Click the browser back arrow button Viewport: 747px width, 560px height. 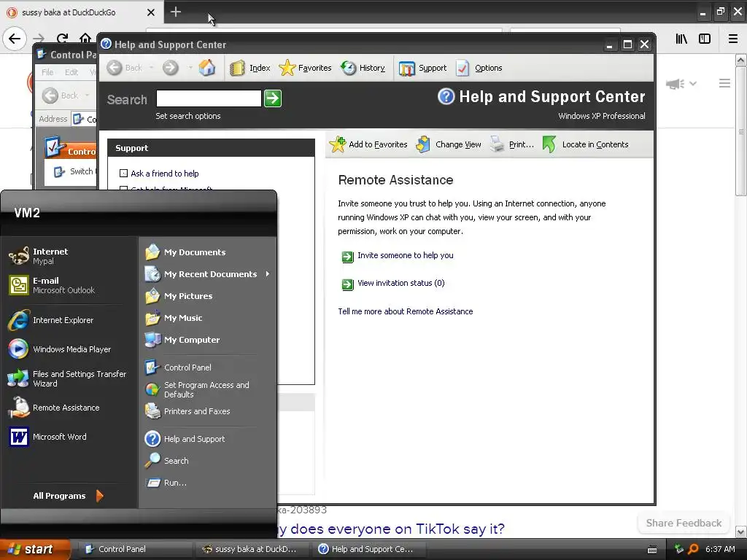(x=15, y=39)
